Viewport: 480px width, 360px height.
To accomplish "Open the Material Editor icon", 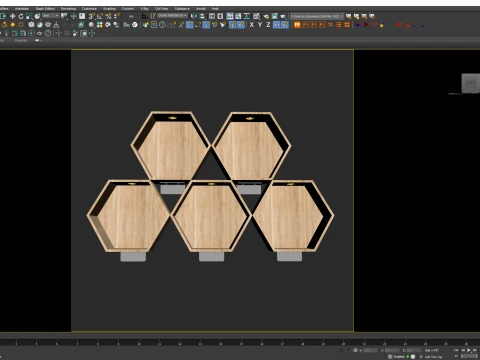I will pos(256,16).
